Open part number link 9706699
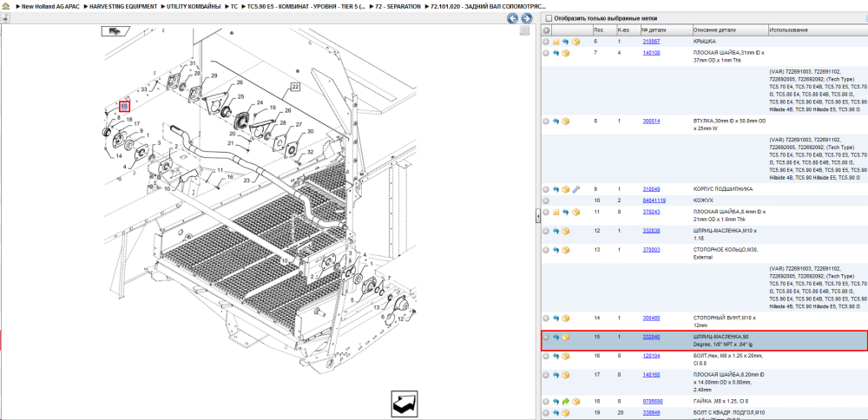The width and height of the screenshot is (868, 420). (653, 401)
